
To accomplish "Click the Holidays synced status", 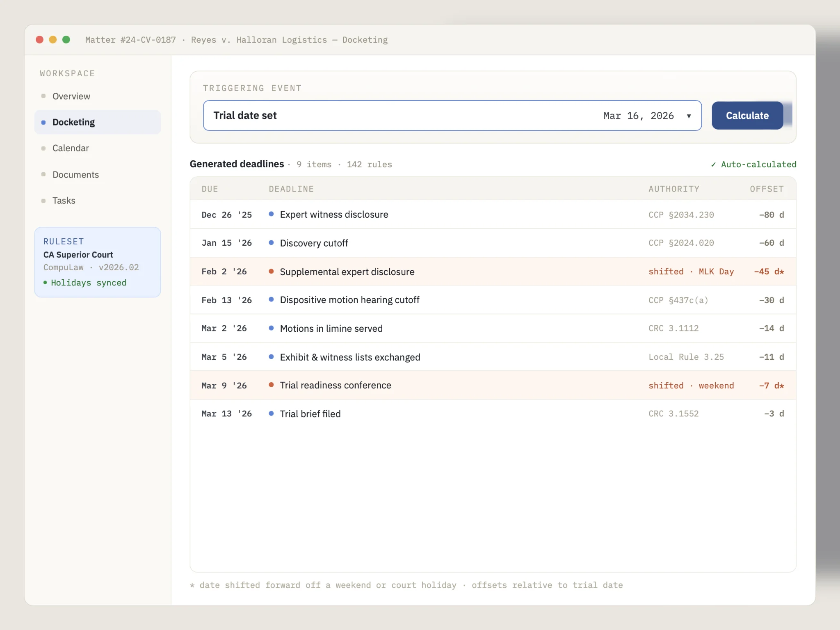I will click(85, 283).
